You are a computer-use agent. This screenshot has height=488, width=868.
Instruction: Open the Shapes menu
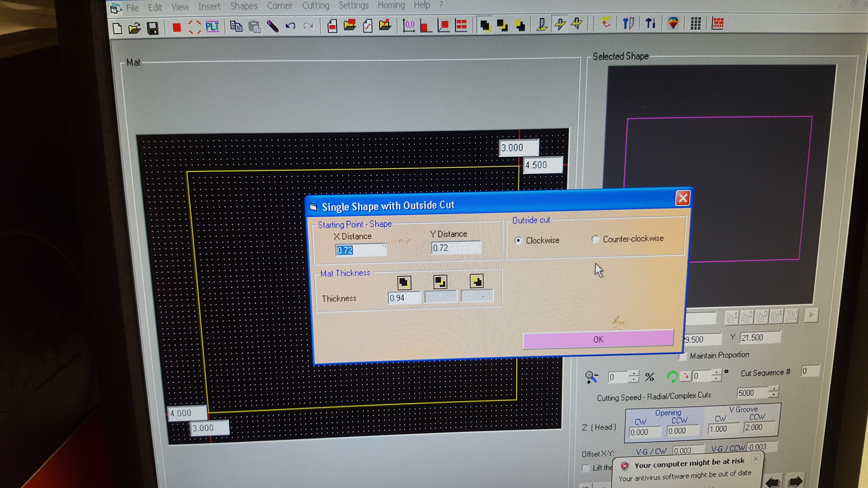[244, 6]
